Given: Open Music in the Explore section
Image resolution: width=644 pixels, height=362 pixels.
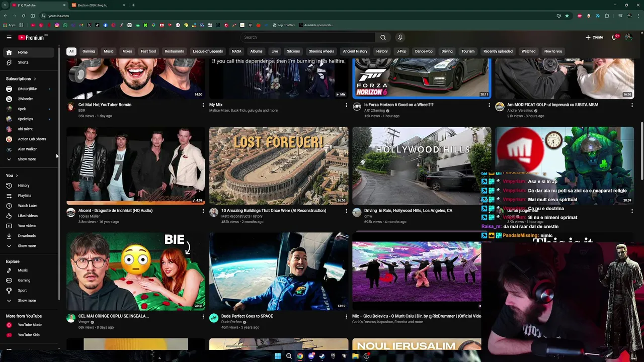Looking at the screenshot, I should (28, 270).
